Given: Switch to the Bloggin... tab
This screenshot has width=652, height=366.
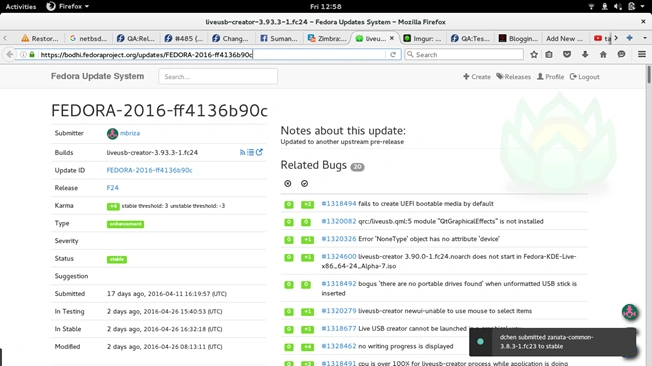Looking at the screenshot, I should tap(518, 38).
